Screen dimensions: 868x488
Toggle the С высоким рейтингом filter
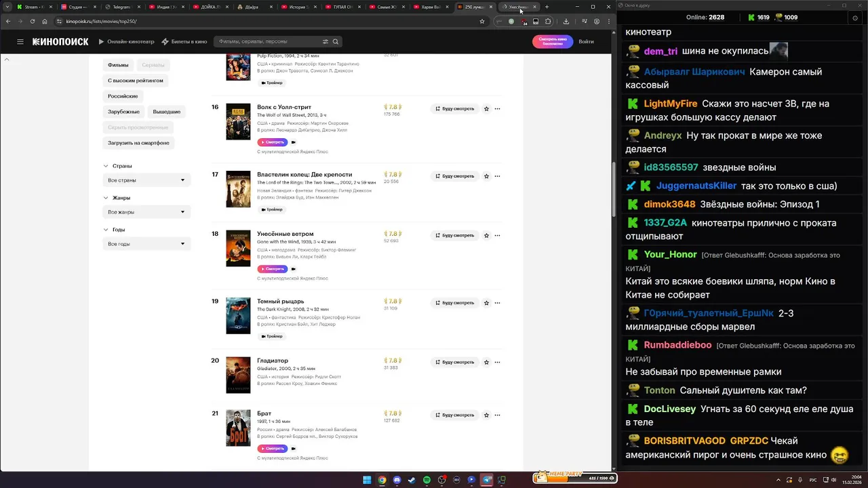(136, 81)
